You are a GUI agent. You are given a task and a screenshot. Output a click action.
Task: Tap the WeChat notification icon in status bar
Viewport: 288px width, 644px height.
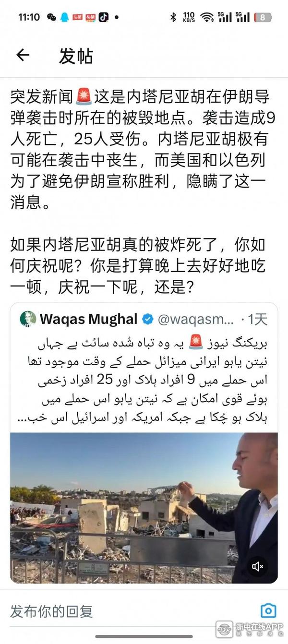51,17
